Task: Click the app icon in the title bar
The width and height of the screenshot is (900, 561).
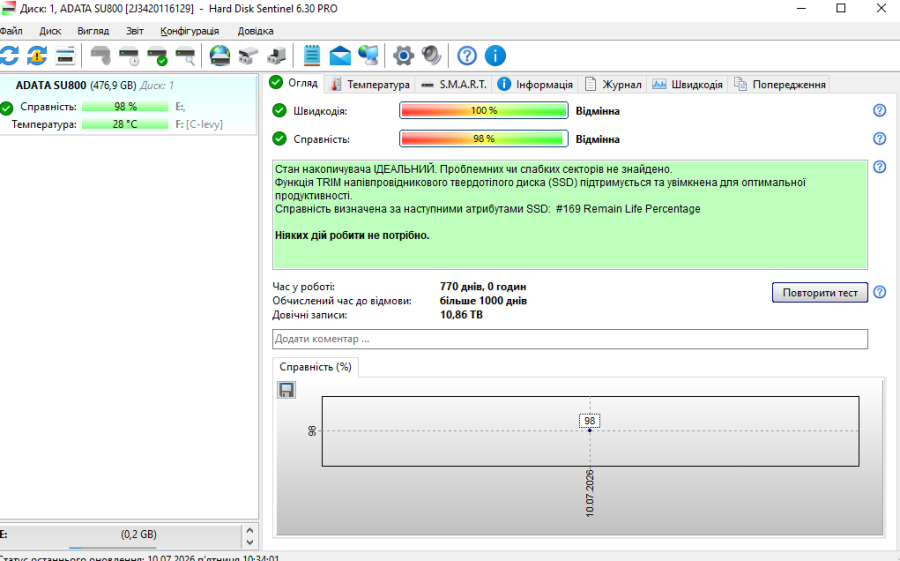Action: [x=8, y=9]
